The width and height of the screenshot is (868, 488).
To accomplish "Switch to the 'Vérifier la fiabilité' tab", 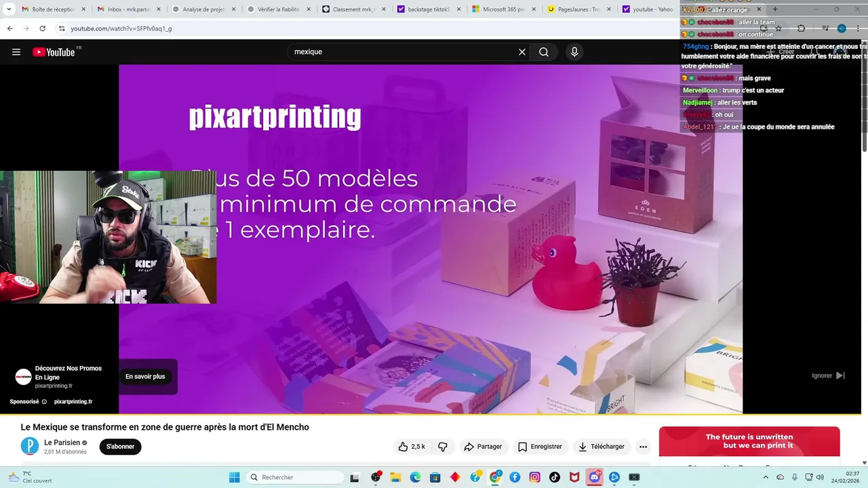I will click(273, 9).
